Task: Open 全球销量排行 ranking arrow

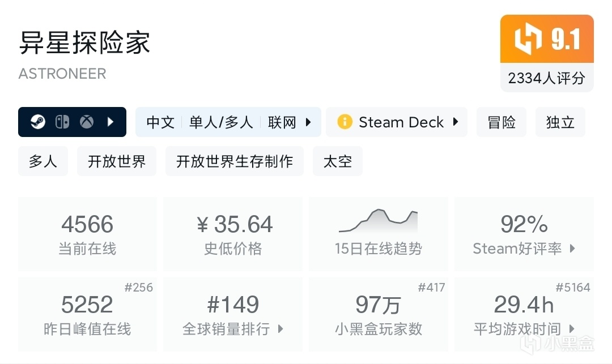Action: click(x=280, y=329)
